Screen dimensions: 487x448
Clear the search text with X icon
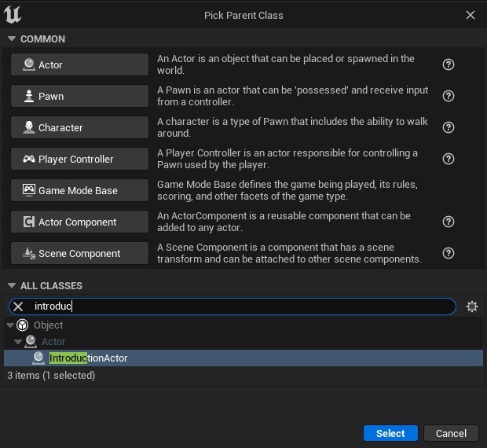[18, 307]
